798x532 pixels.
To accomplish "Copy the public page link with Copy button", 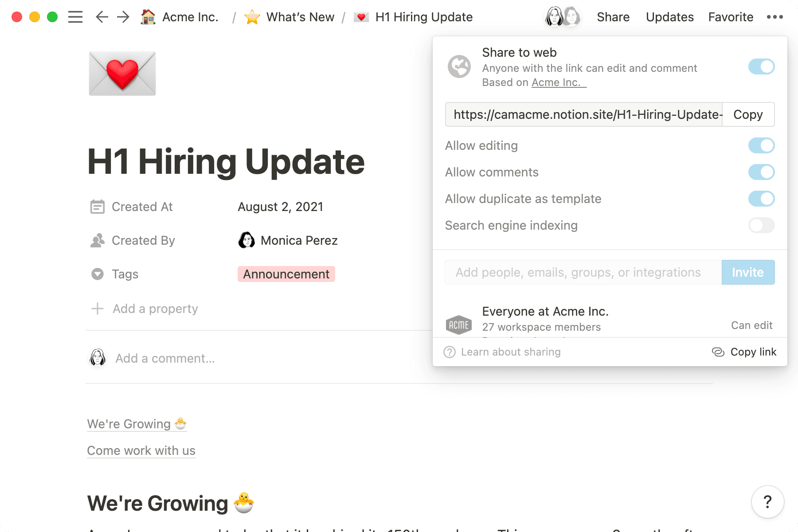I will 748,114.
